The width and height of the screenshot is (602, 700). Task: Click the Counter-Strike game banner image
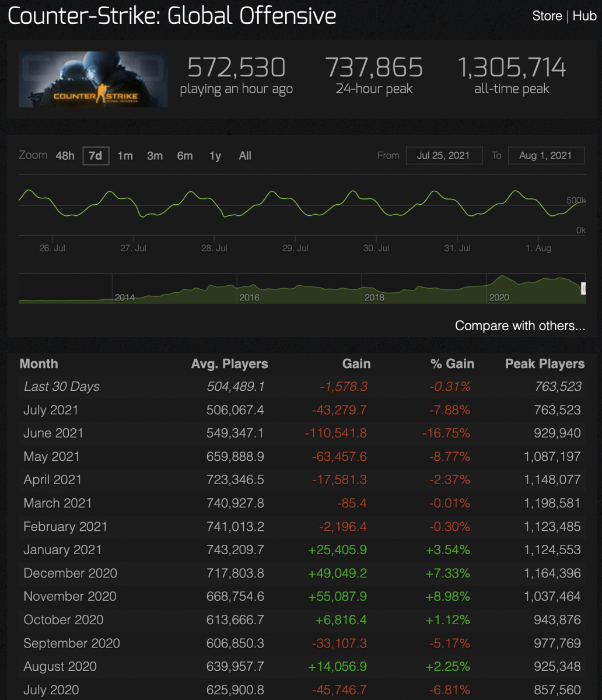tap(93, 79)
